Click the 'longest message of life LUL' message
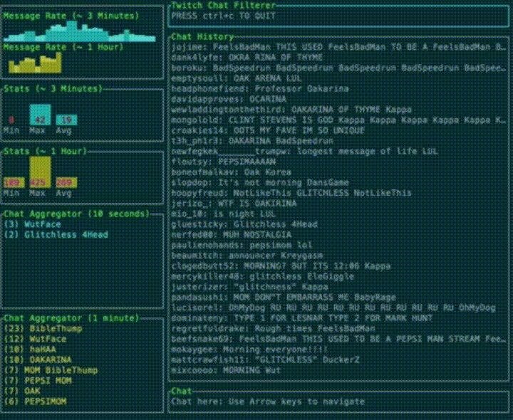This screenshot has width=513, height=420. click(305, 152)
